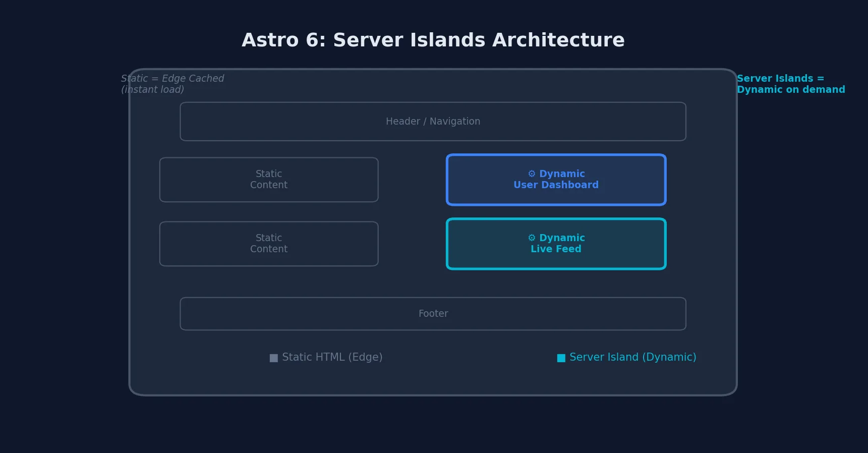Click the lower Static Content box, above the Footer
Viewport: 868px width, 453px height.
coord(269,244)
